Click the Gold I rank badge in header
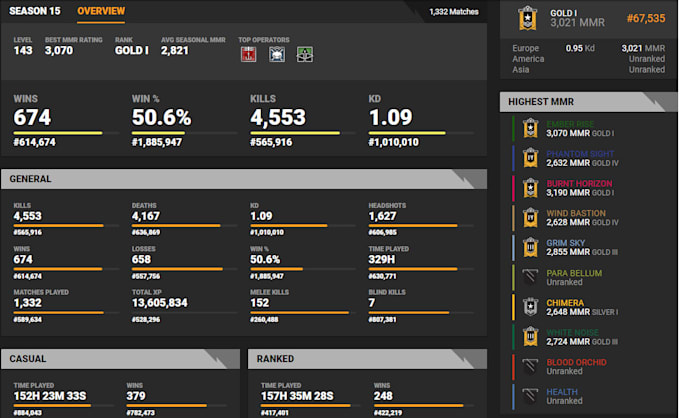This screenshot has width=680, height=418. [x=528, y=18]
